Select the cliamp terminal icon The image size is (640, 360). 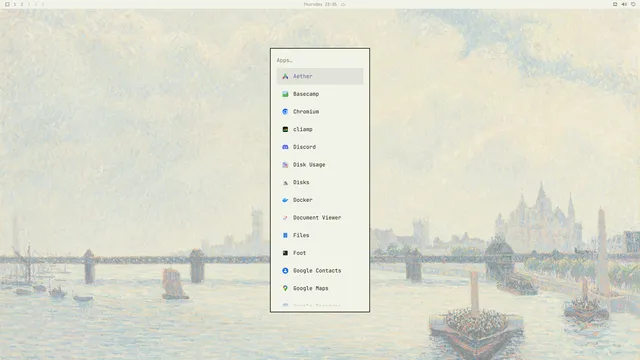[x=285, y=129]
